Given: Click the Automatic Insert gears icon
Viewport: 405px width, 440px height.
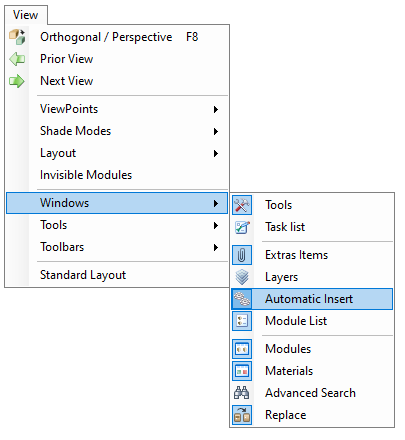Looking at the screenshot, I should [242, 299].
